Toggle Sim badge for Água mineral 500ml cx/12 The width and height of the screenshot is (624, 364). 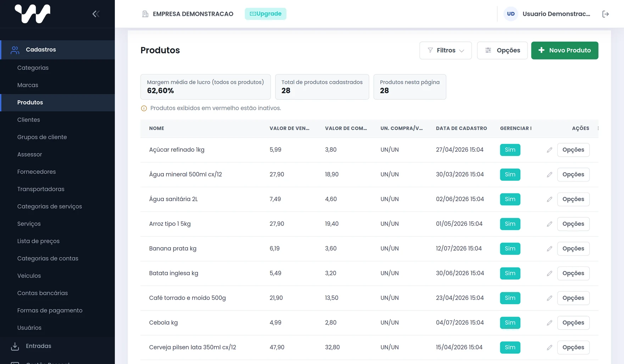[510, 174]
